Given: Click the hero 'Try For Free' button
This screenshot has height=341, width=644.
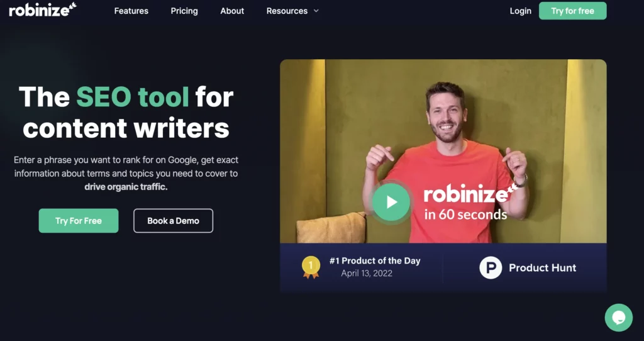Looking at the screenshot, I should click(x=79, y=221).
